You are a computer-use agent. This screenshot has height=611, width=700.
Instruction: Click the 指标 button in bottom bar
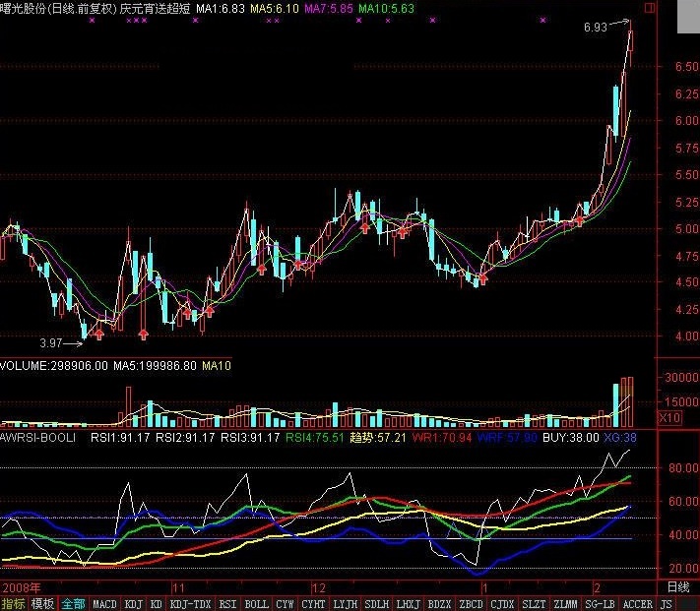[x=13, y=604]
